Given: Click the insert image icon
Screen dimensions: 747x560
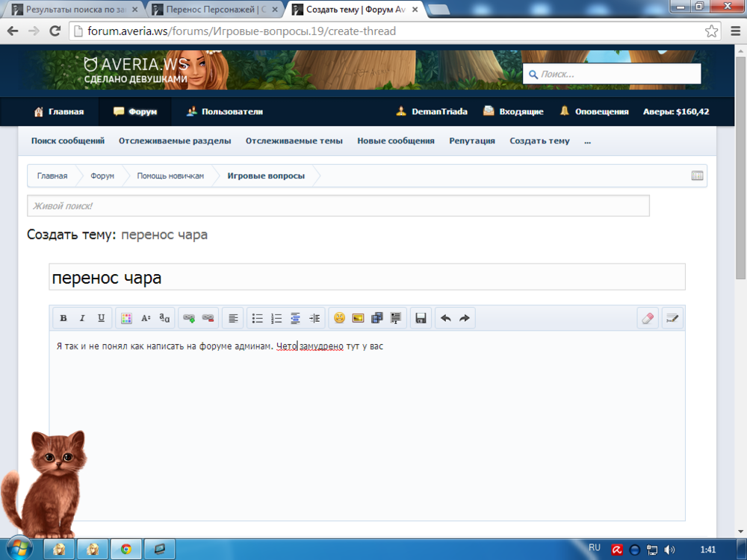Looking at the screenshot, I should pos(358,318).
